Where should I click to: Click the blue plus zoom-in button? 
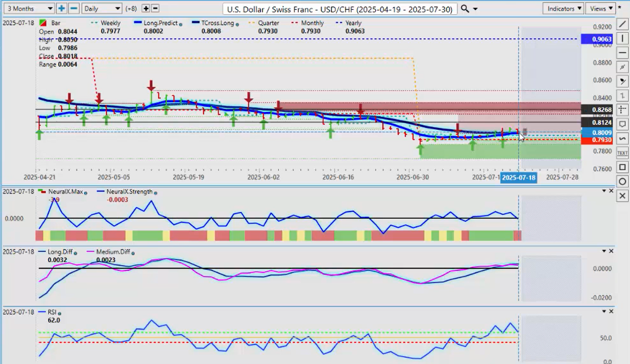tap(62, 9)
